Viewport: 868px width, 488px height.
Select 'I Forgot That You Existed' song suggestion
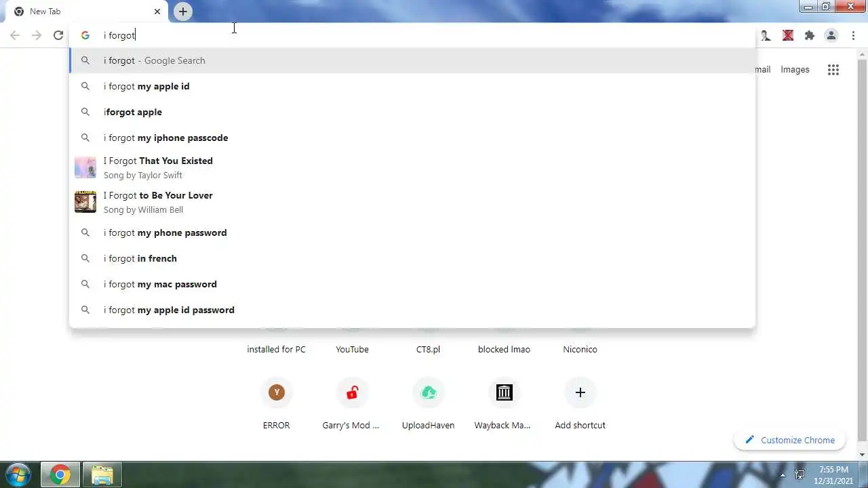(x=412, y=167)
